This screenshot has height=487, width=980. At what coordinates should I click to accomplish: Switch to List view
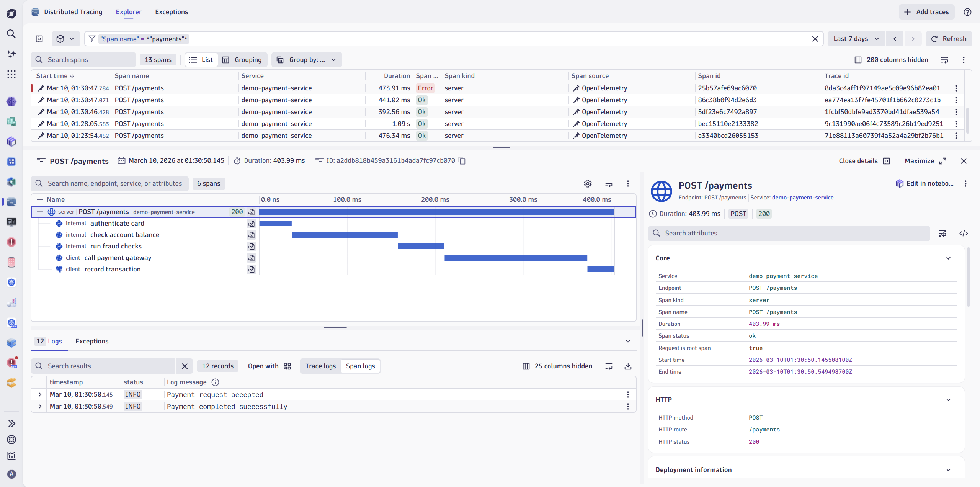click(x=201, y=60)
